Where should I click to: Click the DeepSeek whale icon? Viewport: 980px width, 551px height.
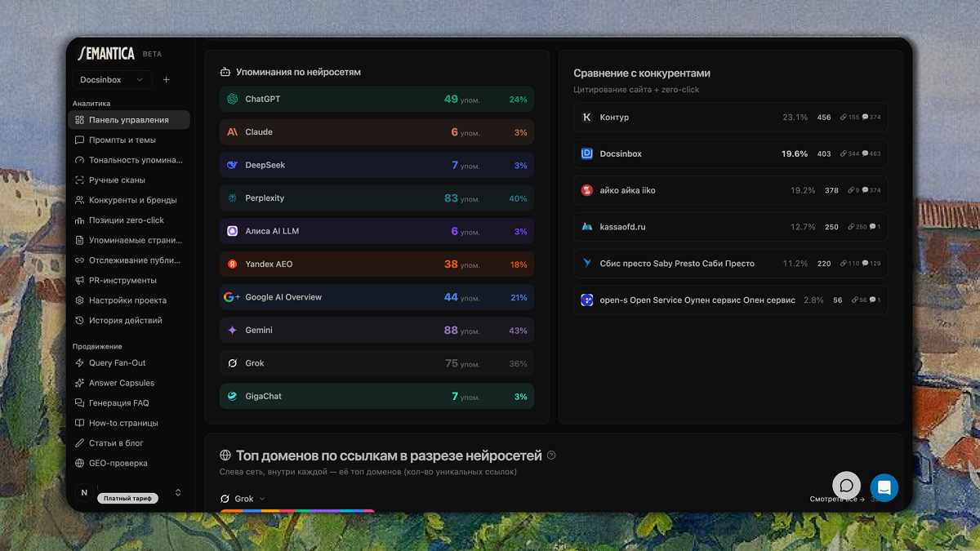coord(233,165)
